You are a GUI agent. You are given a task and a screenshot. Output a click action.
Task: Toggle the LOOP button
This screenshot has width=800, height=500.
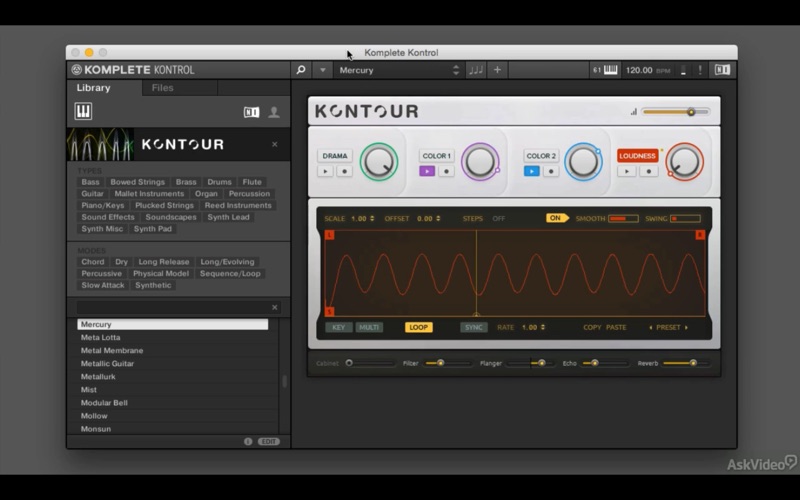418,328
